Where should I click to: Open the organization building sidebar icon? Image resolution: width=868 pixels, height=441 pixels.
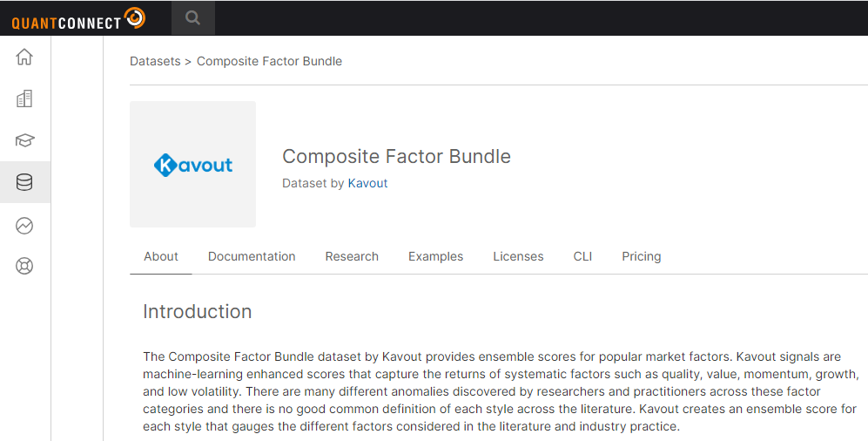(24, 99)
